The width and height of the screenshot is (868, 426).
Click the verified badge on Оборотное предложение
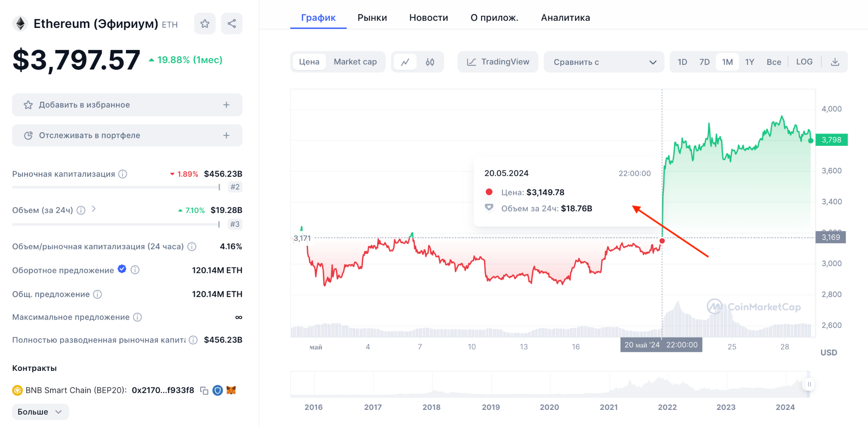click(122, 269)
